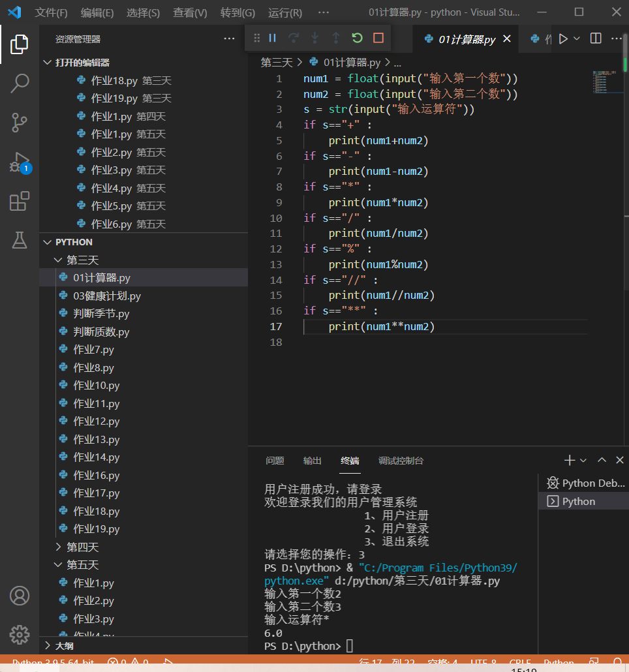Close the terminal panel
Viewport: 629px width, 672px height.
click(620, 460)
